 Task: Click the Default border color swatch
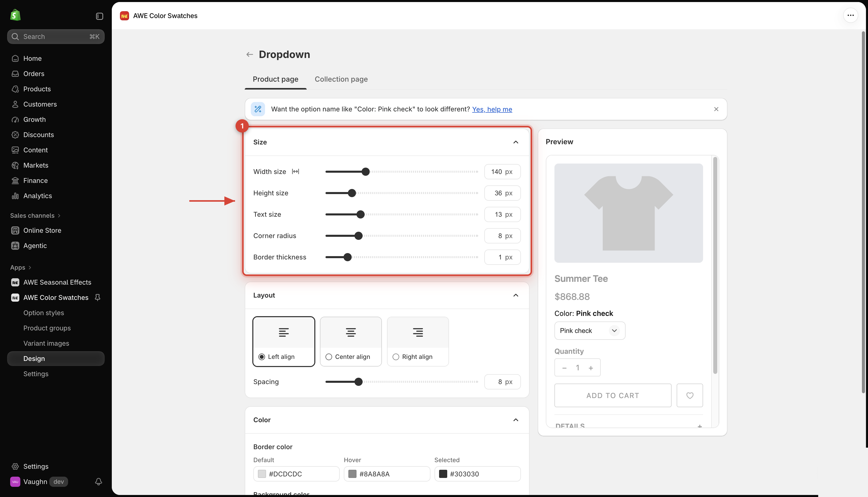click(x=262, y=474)
